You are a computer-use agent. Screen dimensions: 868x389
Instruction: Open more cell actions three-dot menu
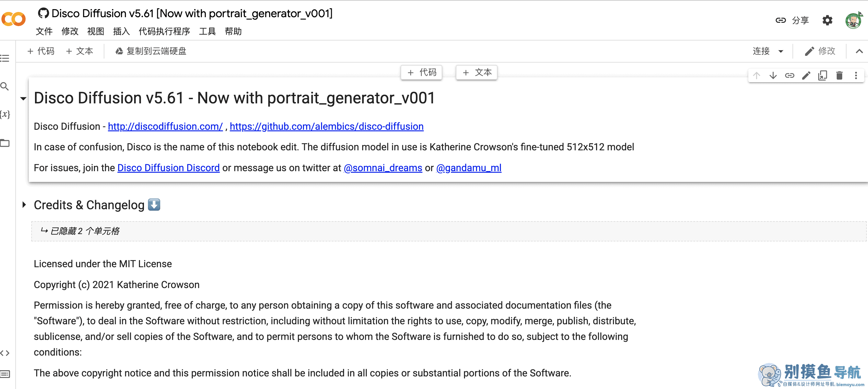point(856,75)
